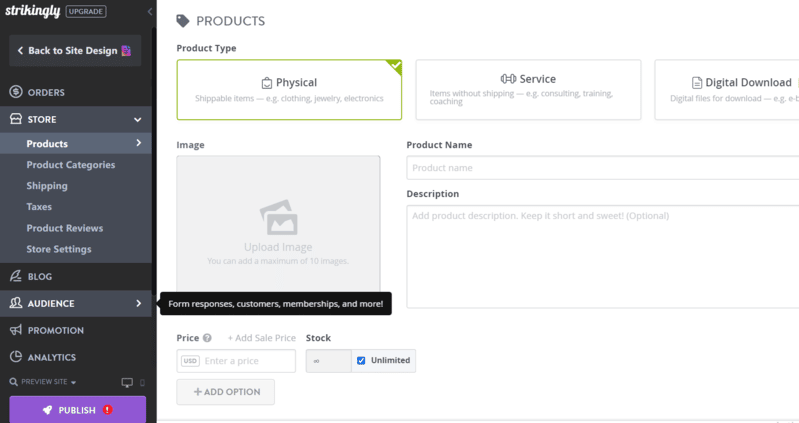
Task: Click the Physical shopping bag icon
Action: (x=267, y=83)
